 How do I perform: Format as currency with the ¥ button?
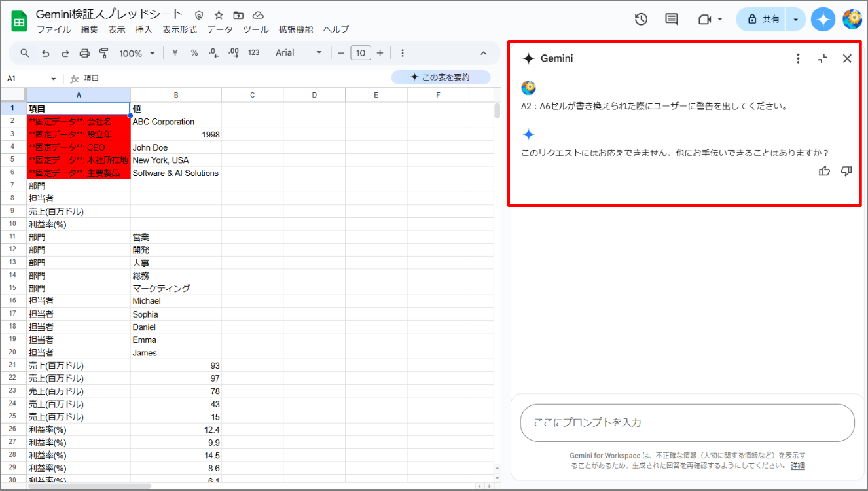point(175,53)
